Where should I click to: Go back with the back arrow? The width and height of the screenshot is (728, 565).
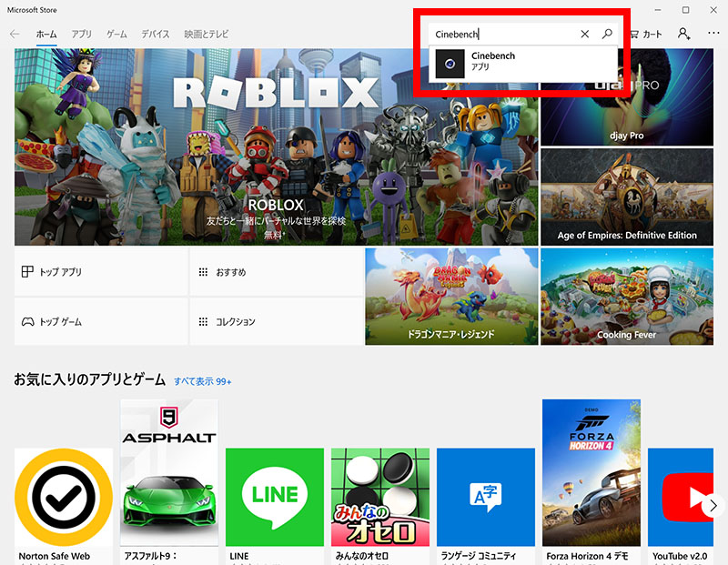coord(15,34)
